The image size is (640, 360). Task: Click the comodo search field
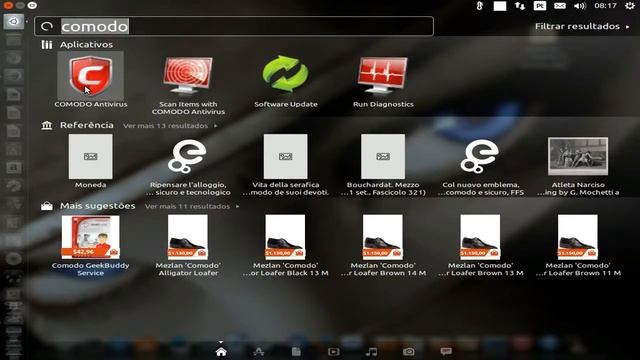tap(234, 27)
